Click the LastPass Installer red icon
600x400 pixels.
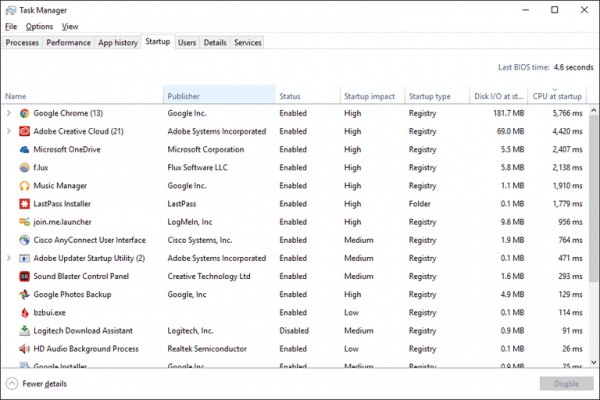click(24, 204)
